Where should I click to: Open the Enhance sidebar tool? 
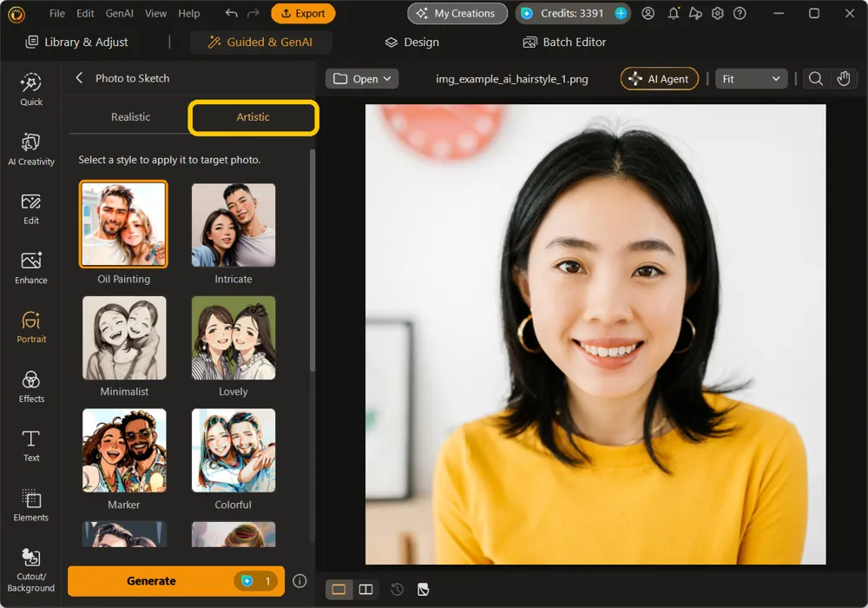point(31,268)
